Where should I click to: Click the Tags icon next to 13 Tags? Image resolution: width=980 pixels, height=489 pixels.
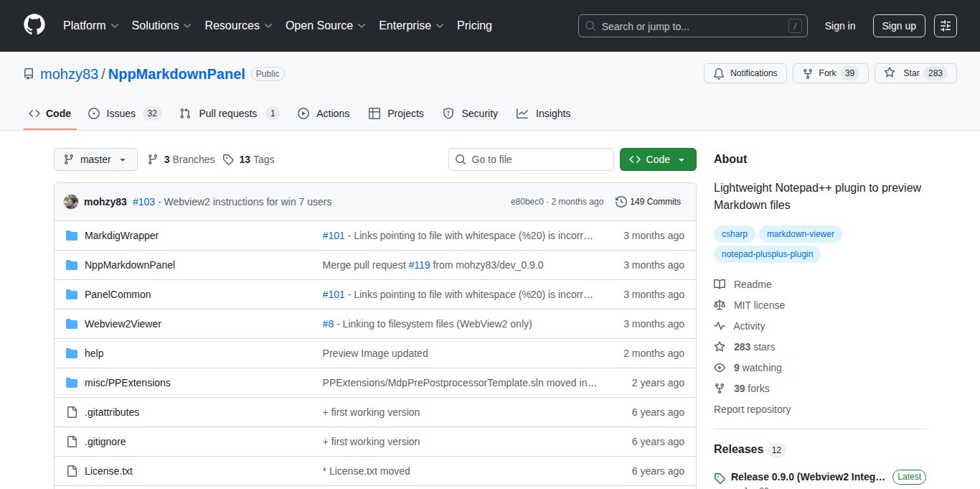pos(228,159)
